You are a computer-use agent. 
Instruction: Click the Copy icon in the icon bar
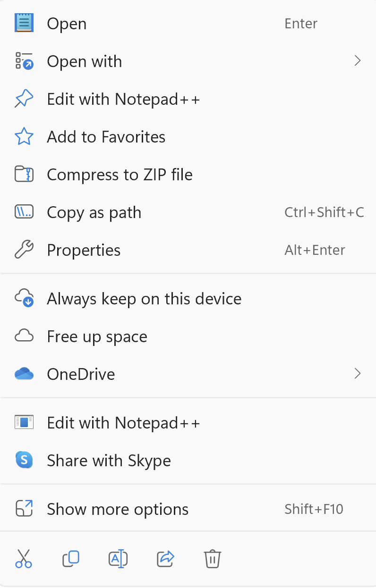tap(70, 559)
